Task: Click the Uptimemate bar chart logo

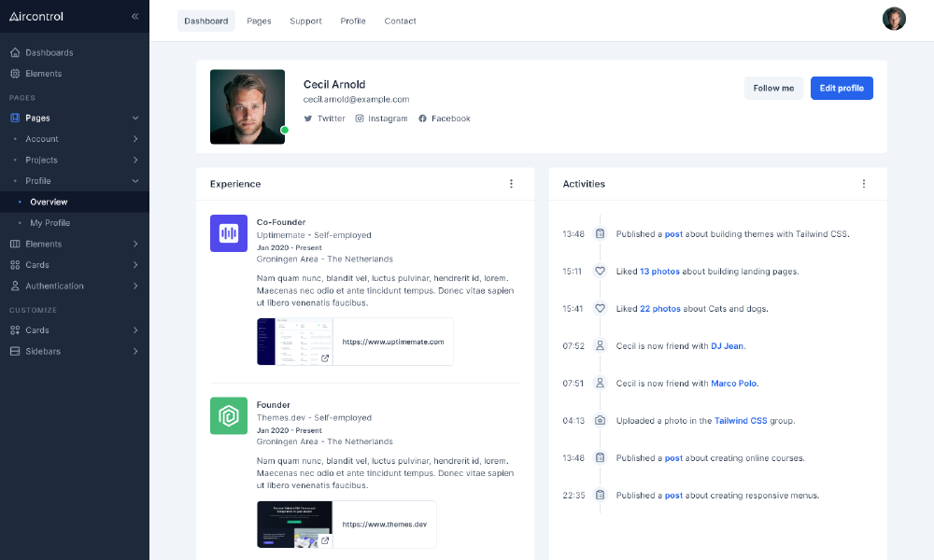Action: pos(228,233)
